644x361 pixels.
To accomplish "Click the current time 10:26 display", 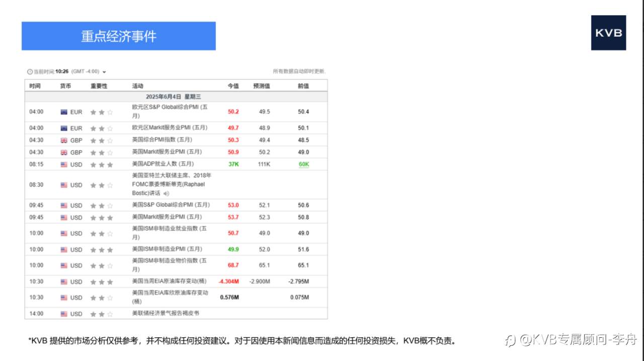I will pyautogui.click(x=62, y=71).
